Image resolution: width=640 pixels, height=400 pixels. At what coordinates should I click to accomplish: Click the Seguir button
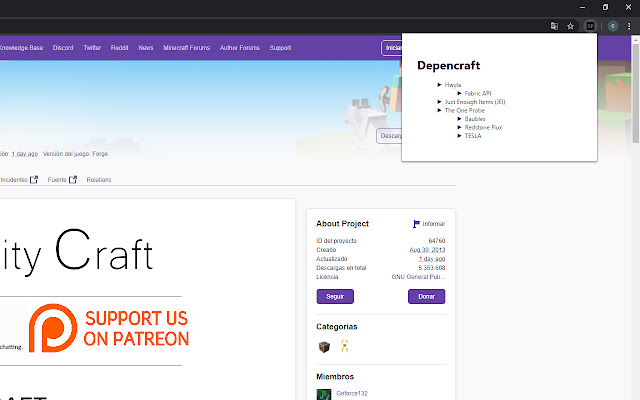335,296
